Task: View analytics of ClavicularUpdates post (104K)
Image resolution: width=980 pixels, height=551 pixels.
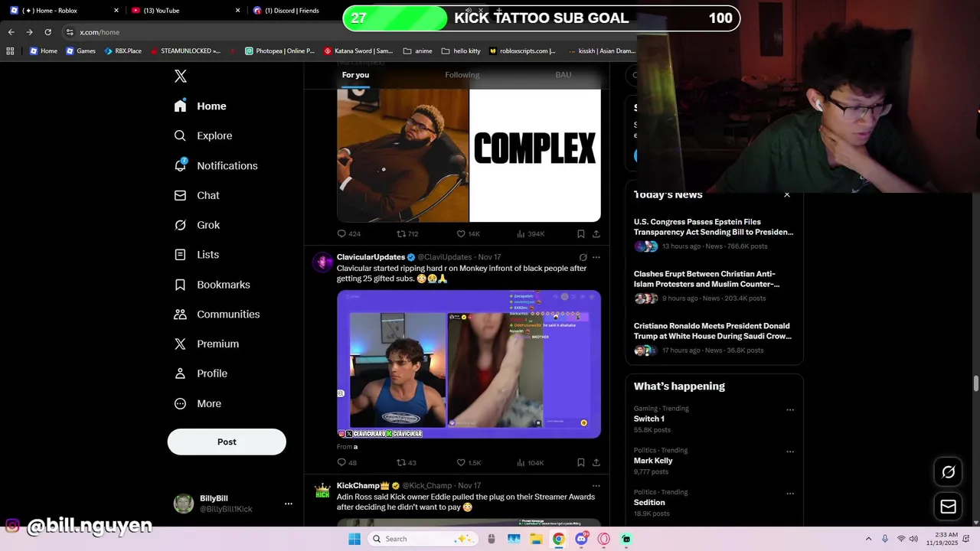Action: (531, 462)
